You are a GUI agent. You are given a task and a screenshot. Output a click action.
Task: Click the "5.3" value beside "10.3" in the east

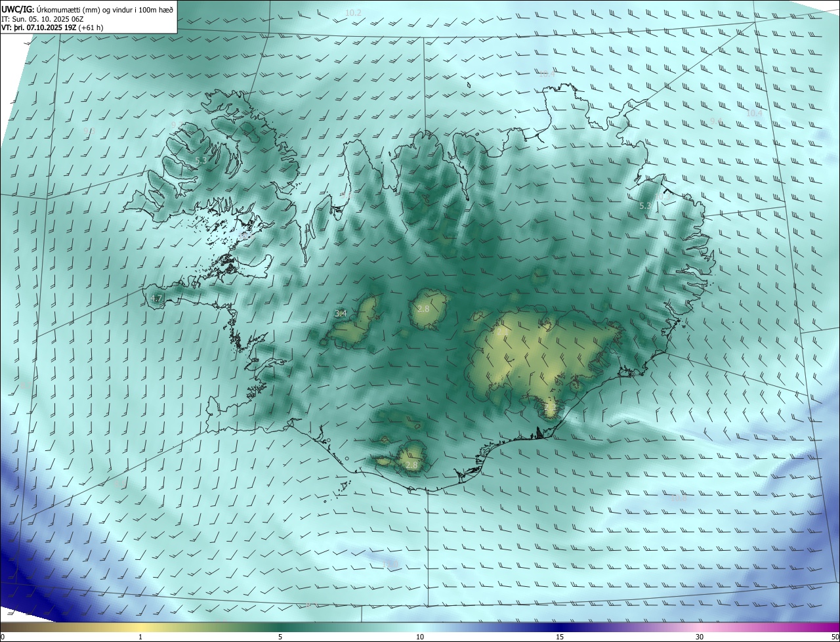645,205
